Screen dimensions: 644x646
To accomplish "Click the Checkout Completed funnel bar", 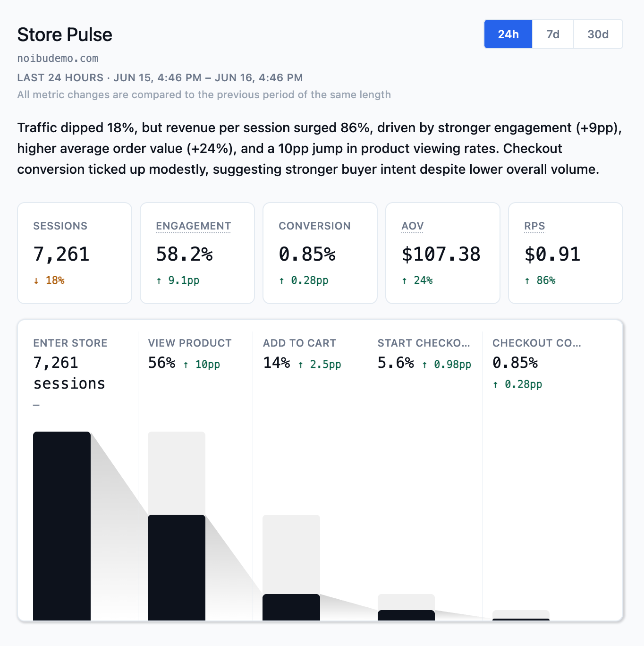I will [x=521, y=619].
